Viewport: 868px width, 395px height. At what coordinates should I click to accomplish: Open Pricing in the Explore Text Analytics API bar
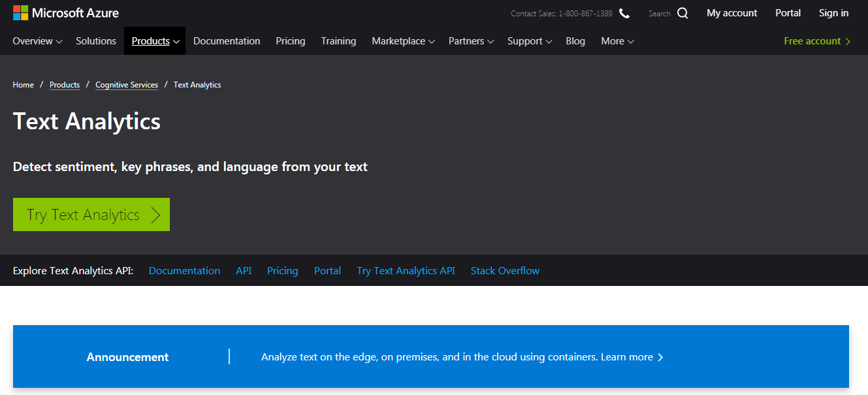282,271
